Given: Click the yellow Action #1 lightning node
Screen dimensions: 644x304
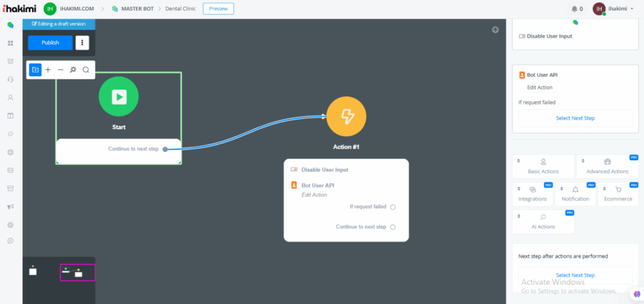Looking at the screenshot, I should click(346, 116).
